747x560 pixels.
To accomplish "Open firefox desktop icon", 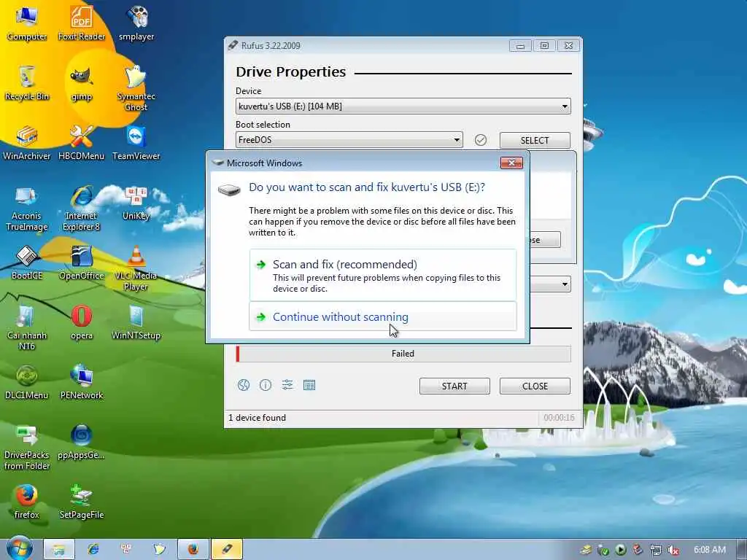I will [x=27, y=502].
